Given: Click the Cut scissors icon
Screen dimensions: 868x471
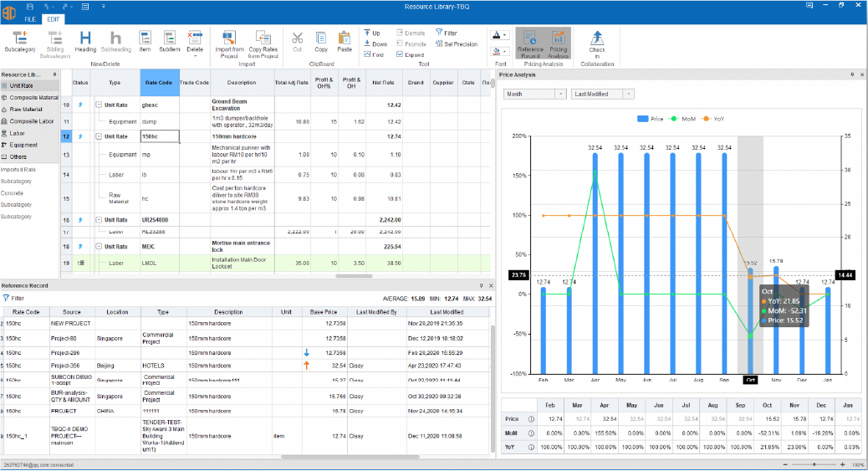Looking at the screenshot, I should tap(298, 38).
